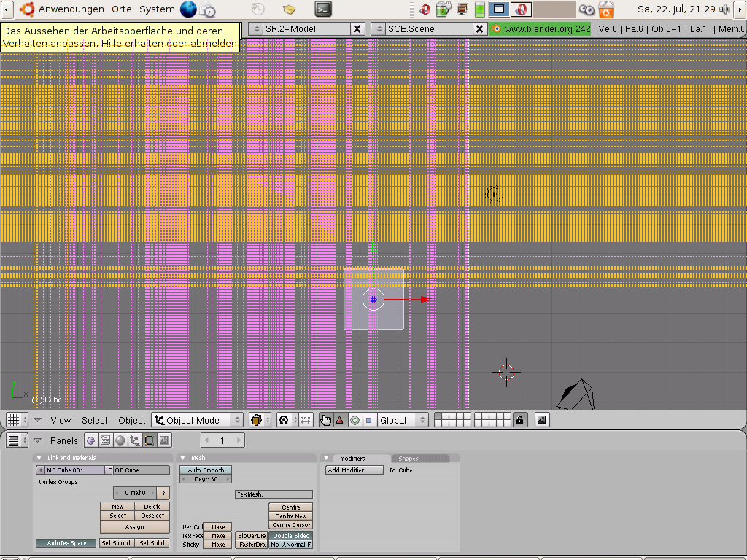Toggle the AutoTexSpace button
This screenshot has height=560, width=747.
[x=66, y=543]
